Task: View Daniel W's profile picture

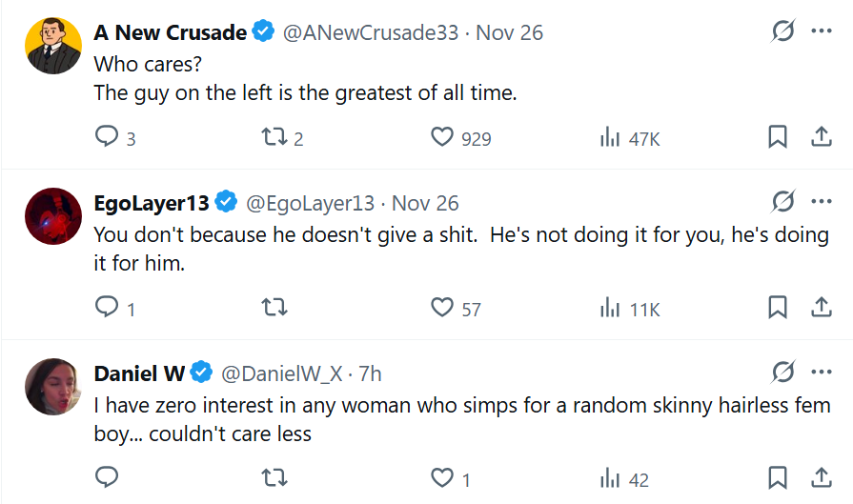Action: 53,387
